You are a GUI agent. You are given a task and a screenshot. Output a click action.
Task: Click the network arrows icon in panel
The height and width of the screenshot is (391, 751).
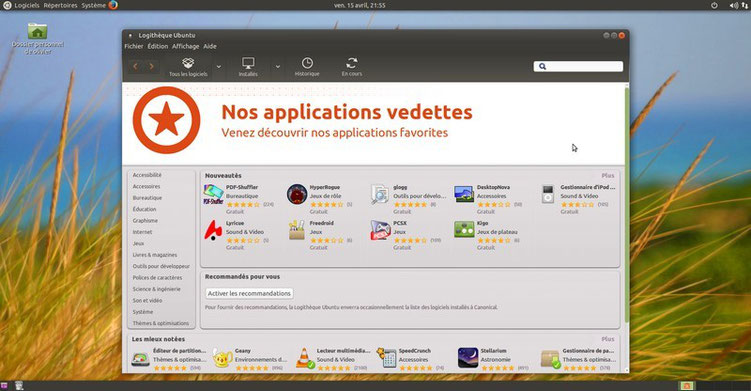point(745,5)
